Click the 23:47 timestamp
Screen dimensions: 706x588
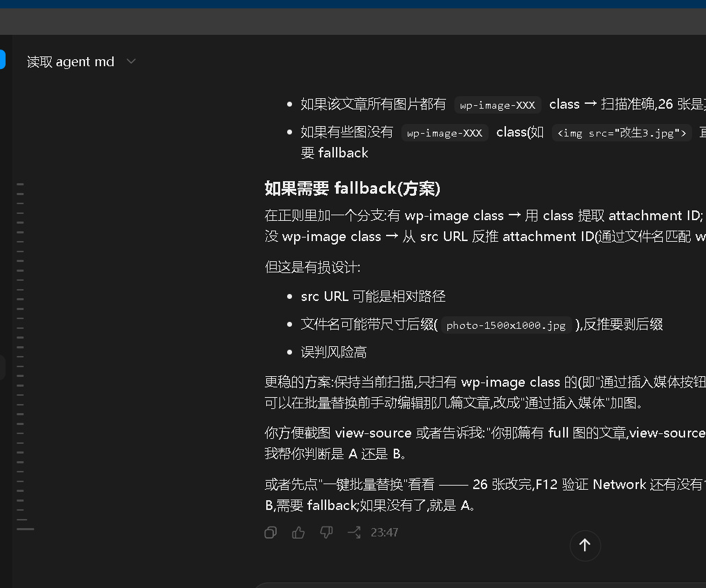[384, 533]
